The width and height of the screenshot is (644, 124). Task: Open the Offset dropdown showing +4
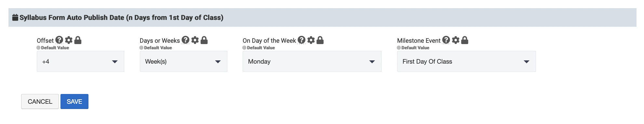pyautogui.click(x=80, y=61)
